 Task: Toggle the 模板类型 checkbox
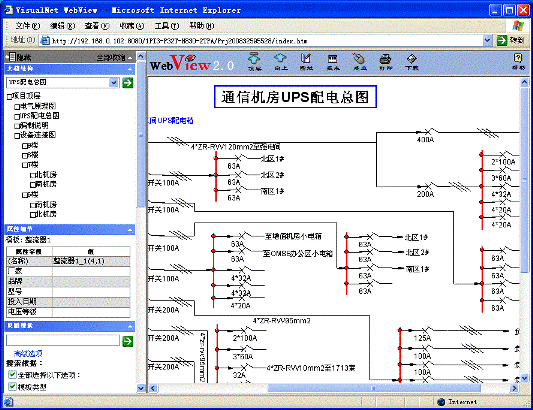[x=12, y=387]
